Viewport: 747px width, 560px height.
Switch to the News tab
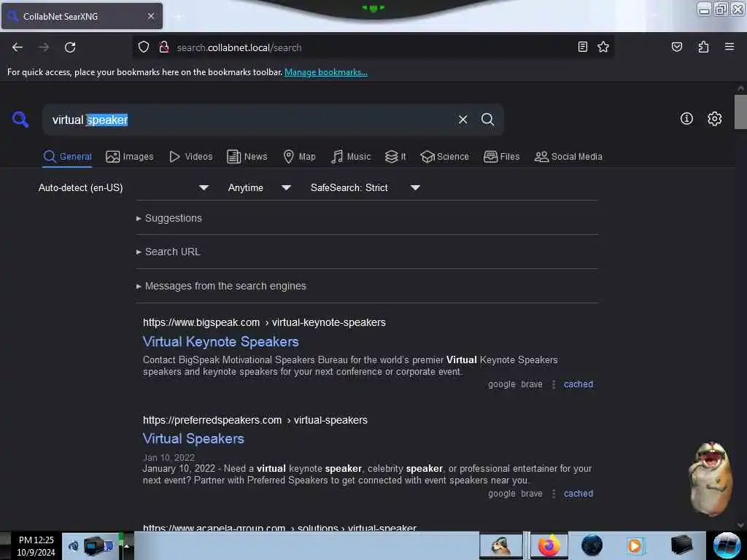point(247,157)
